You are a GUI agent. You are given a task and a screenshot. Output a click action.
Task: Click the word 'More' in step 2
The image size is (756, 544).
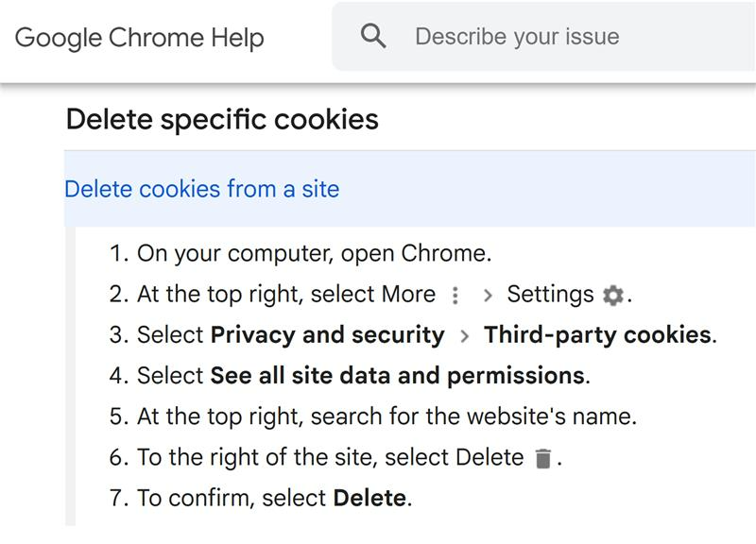click(408, 294)
